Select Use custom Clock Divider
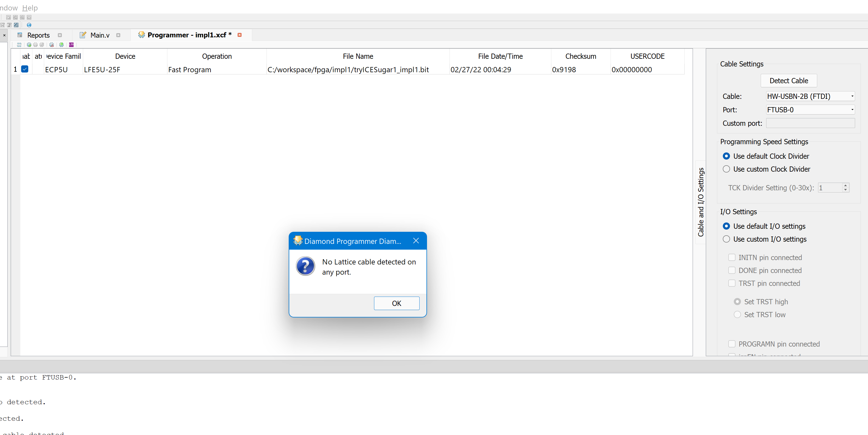This screenshot has height=435, width=868. point(726,169)
